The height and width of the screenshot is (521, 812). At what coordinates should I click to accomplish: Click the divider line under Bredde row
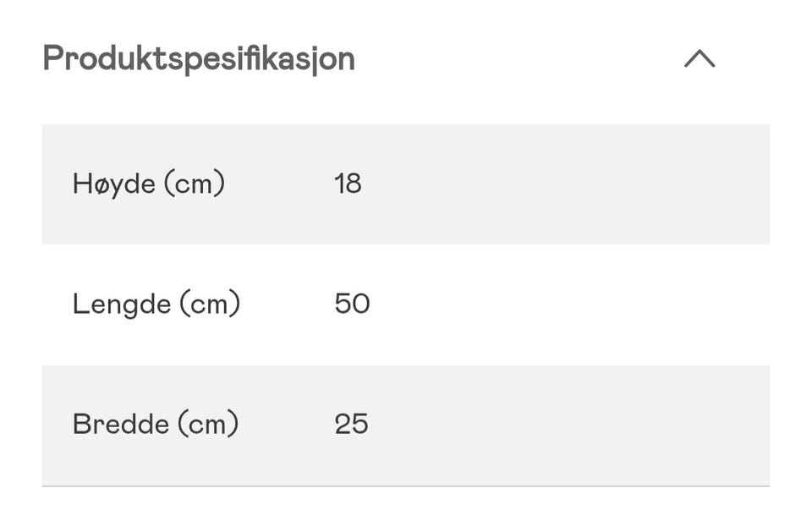406,485
